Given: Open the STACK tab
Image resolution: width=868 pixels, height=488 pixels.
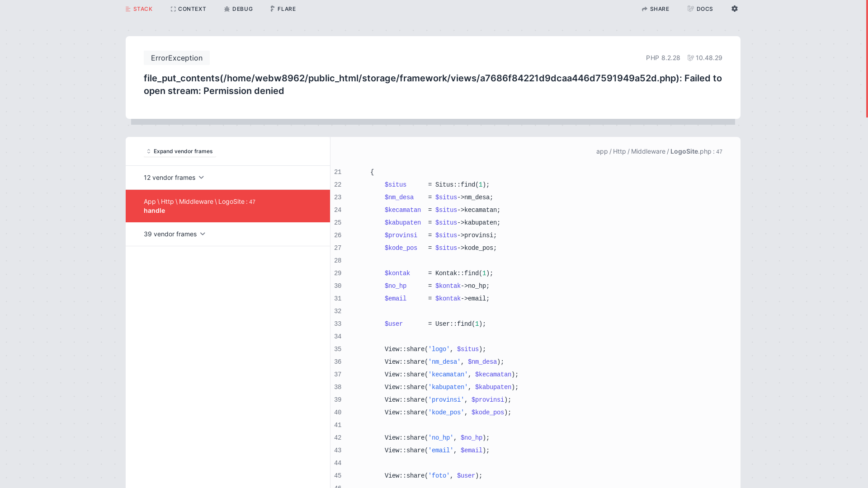Looking at the screenshot, I should (139, 9).
